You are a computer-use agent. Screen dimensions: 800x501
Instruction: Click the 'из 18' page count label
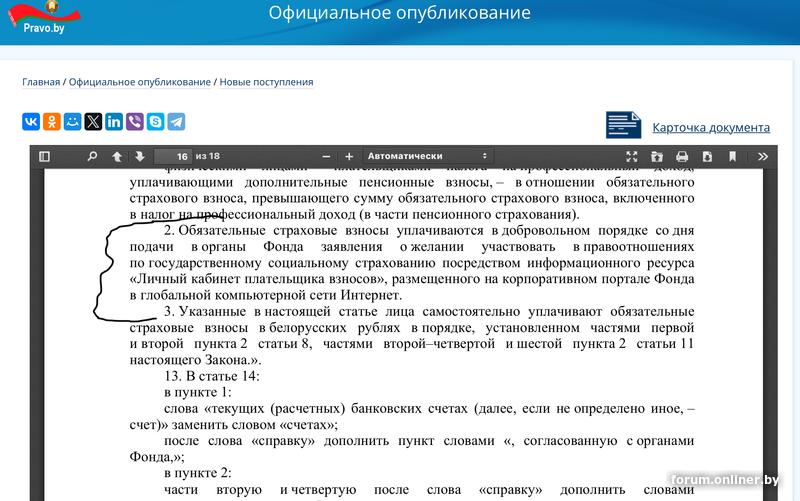(x=208, y=156)
